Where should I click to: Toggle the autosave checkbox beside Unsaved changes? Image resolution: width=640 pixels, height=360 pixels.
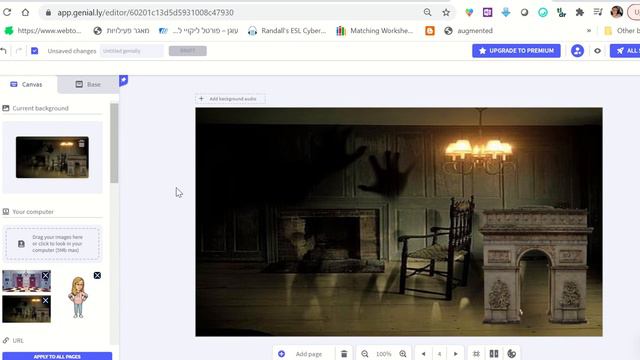[x=35, y=51]
